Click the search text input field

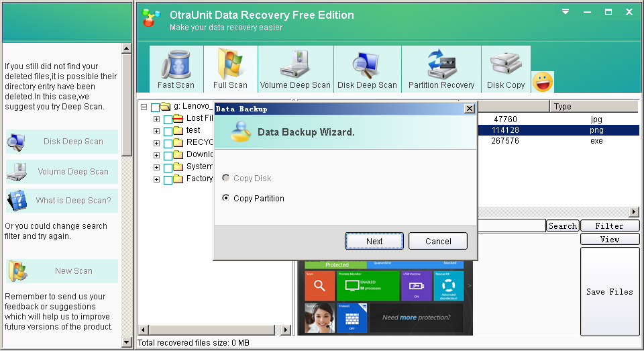point(512,225)
